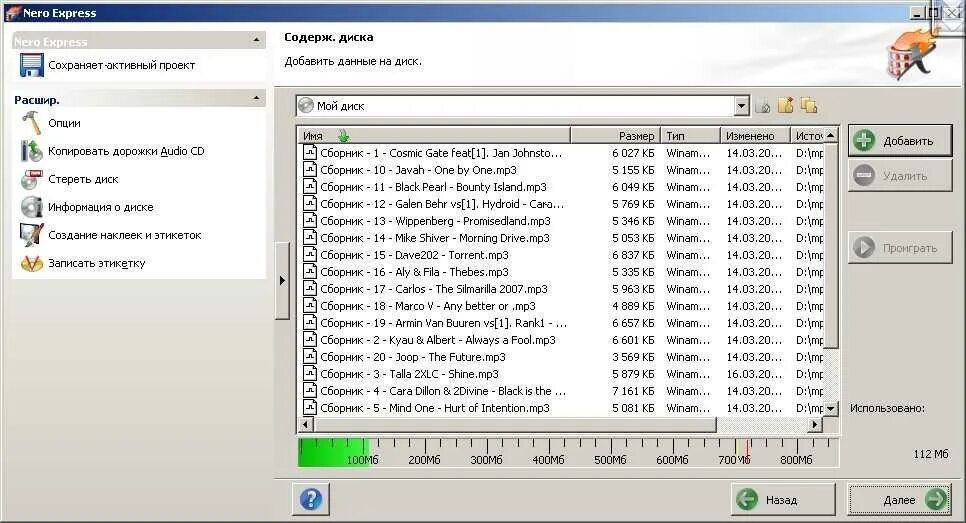Select Сборник - 17 - Carlos - The Silmarilla 2007.mp3
Screen dimensions: 966x523
(x=434, y=288)
